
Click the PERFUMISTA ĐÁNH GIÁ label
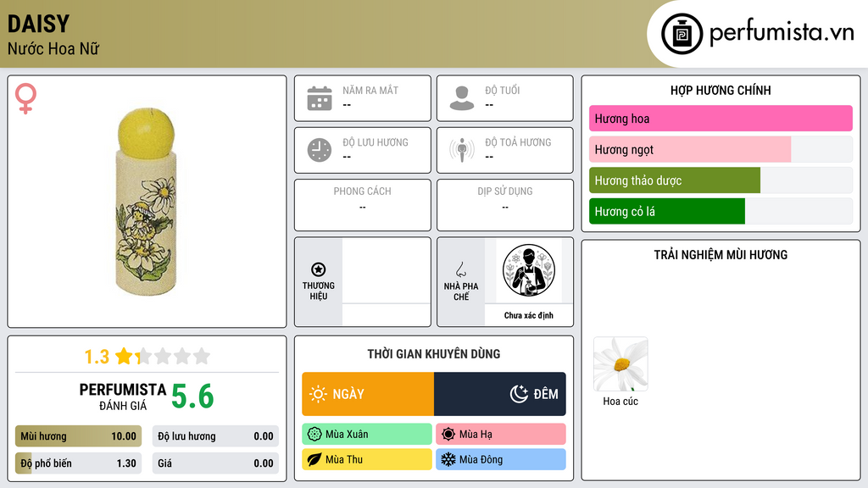pos(123,396)
